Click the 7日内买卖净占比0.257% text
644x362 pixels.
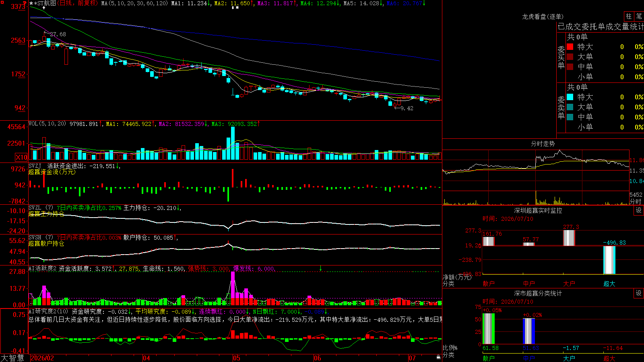coord(89,208)
